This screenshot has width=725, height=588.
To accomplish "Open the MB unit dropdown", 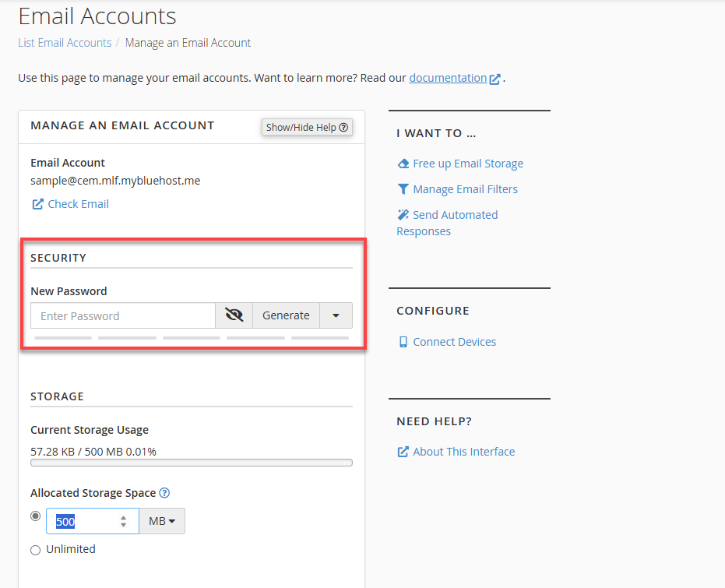I will point(162,520).
